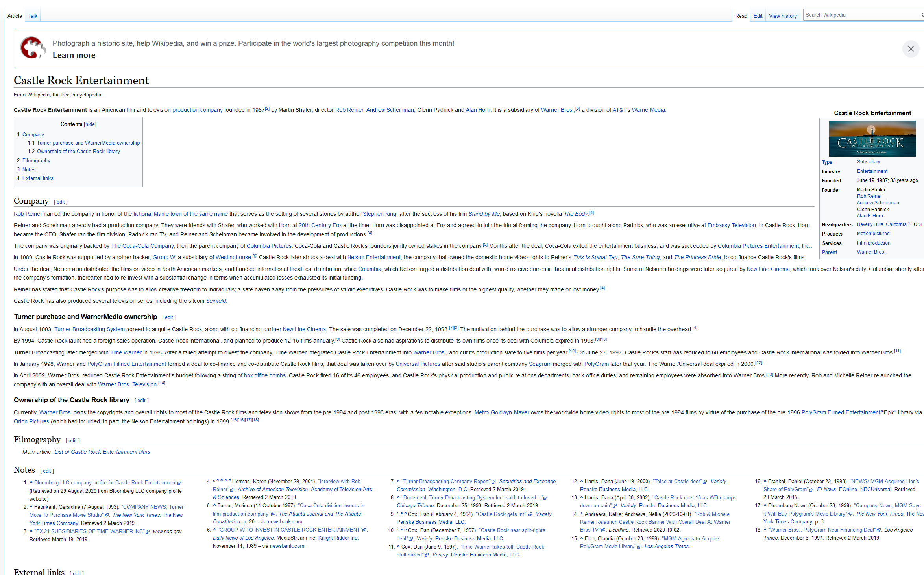The image size is (924, 575).
Task: Open the box office bombs link
Action: click(x=265, y=376)
